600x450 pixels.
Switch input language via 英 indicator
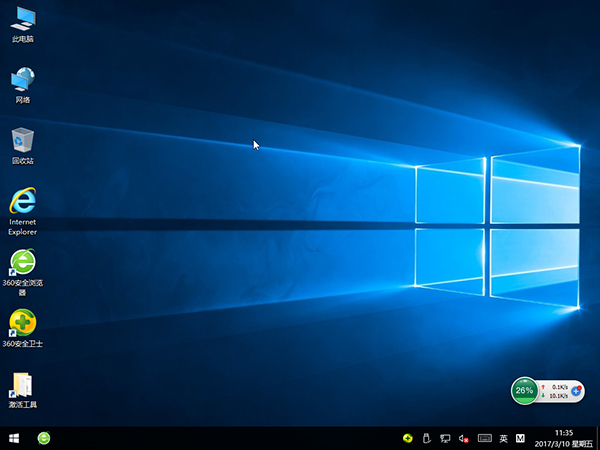click(x=504, y=438)
